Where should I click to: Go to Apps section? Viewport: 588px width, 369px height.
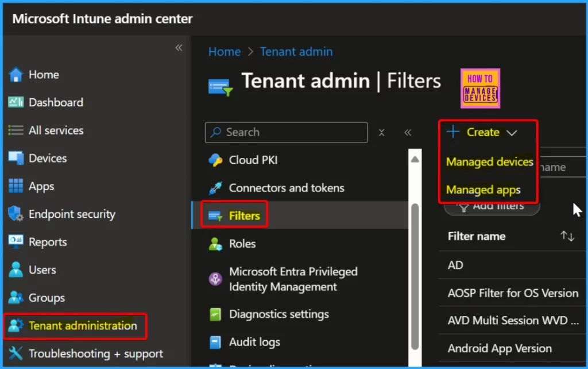41,186
